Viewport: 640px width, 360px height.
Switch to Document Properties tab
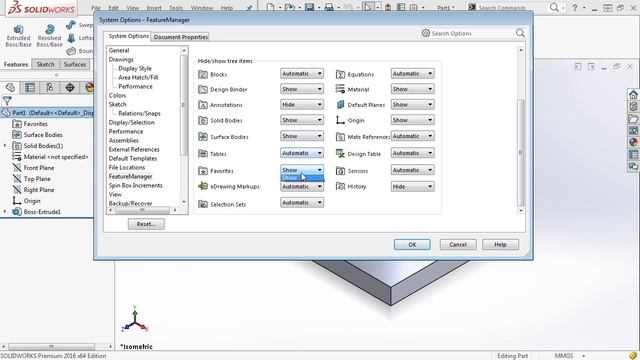pyautogui.click(x=180, y=37)
